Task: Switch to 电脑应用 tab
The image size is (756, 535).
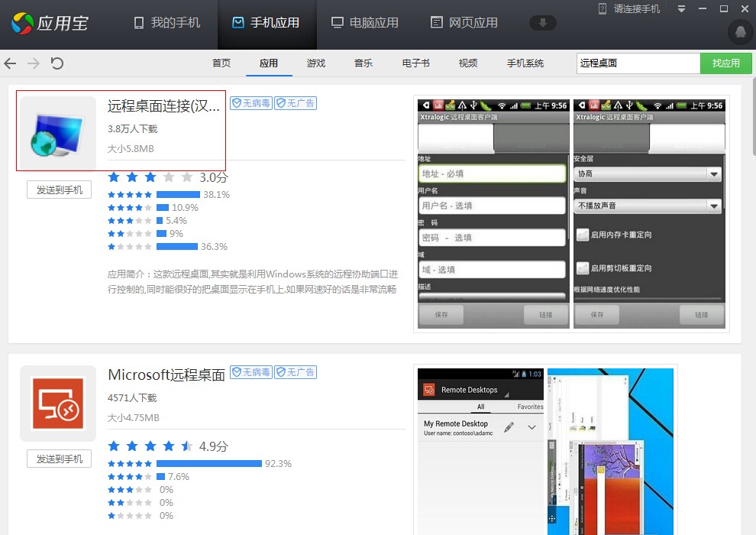Action: click(365, 23)
